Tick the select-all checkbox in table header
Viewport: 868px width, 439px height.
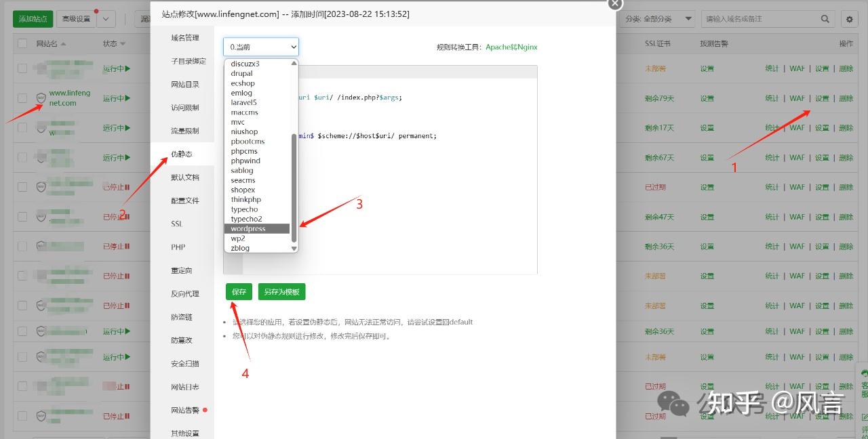click(x=22, y=44)
